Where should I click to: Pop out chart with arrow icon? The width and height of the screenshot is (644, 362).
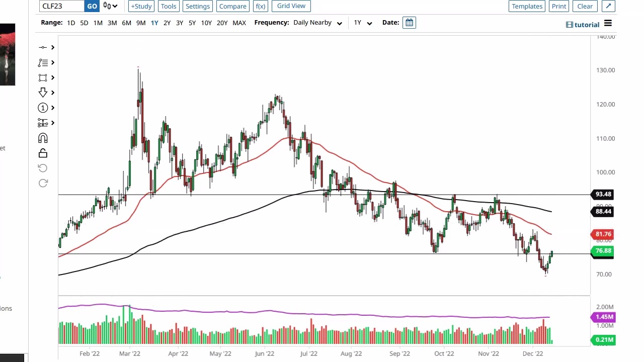[608, 6]
